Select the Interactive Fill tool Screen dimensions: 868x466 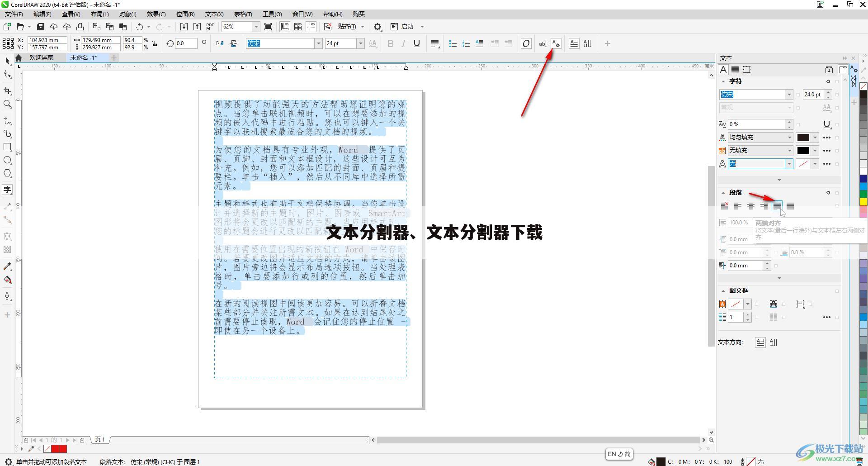coord(7,280)
